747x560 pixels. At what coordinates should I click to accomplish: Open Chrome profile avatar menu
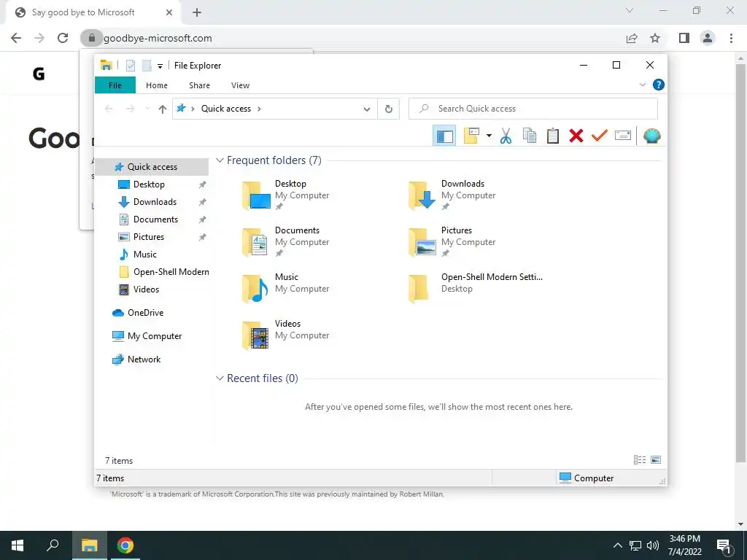tap(708, 38)
